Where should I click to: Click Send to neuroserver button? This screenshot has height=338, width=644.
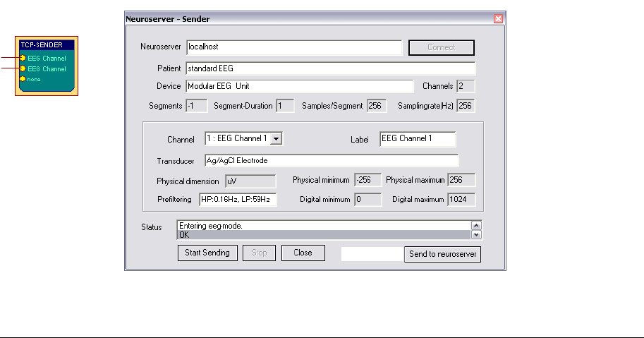point(442,254)
